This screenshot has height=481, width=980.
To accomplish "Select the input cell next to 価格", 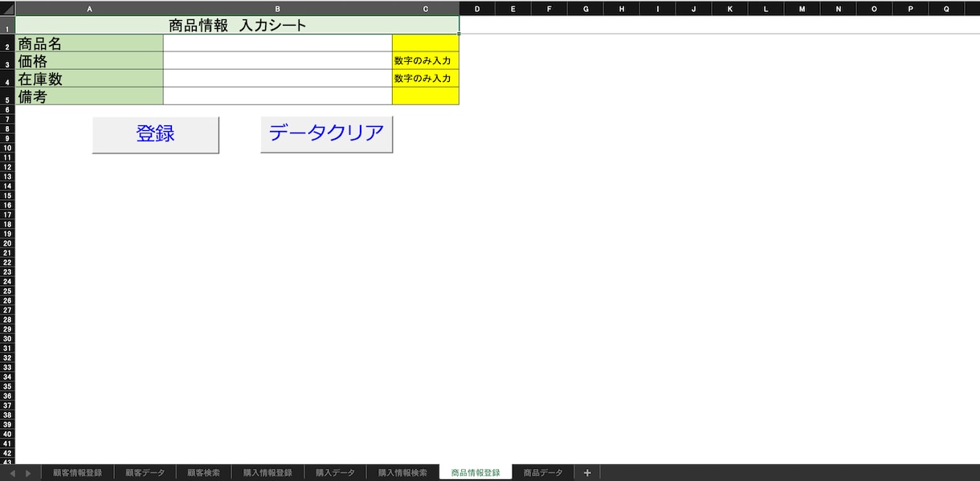I will (278, 61).
